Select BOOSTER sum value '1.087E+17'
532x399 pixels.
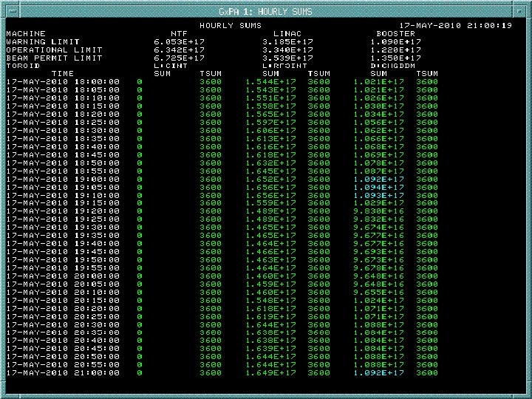(x=378, y=171)
